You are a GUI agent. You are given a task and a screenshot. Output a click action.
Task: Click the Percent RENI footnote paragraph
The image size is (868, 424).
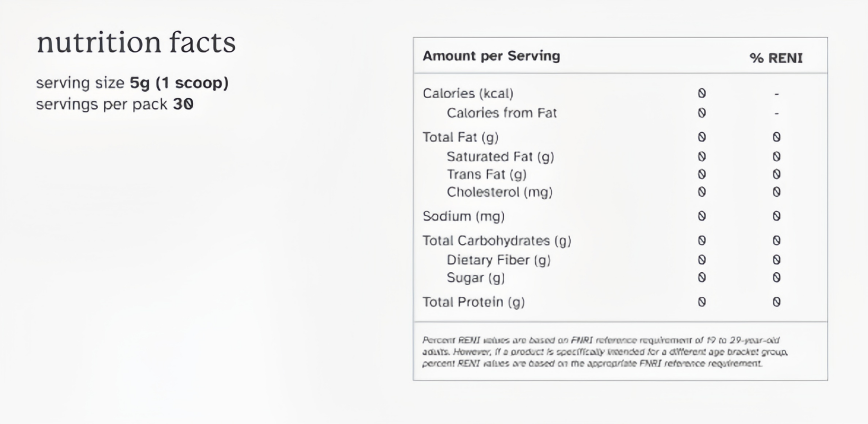[604, 352]
